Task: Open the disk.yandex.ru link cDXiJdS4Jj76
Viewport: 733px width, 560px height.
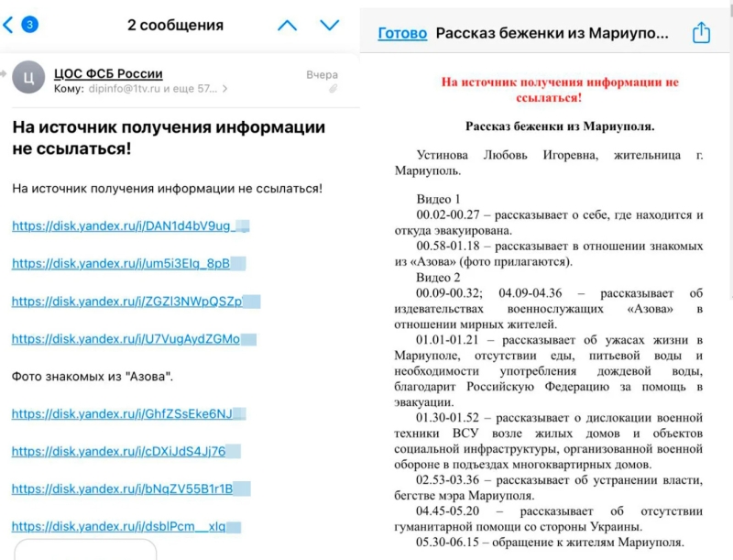Action: (x=119, y=452)
